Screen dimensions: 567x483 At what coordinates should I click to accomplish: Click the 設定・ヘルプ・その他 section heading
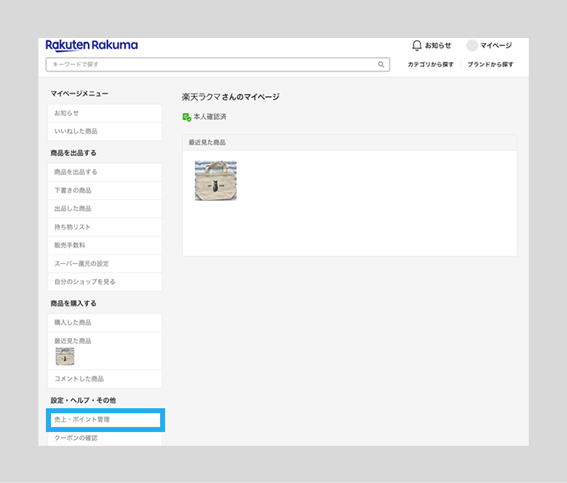tap(83, 400)
